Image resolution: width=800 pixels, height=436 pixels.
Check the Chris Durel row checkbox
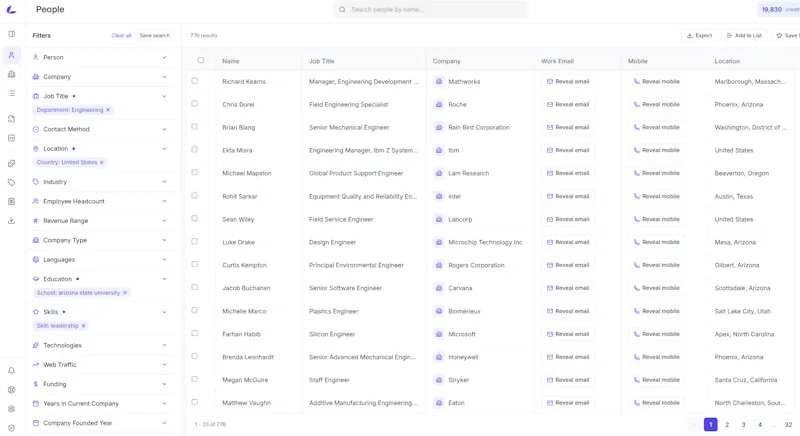[194, 104]
